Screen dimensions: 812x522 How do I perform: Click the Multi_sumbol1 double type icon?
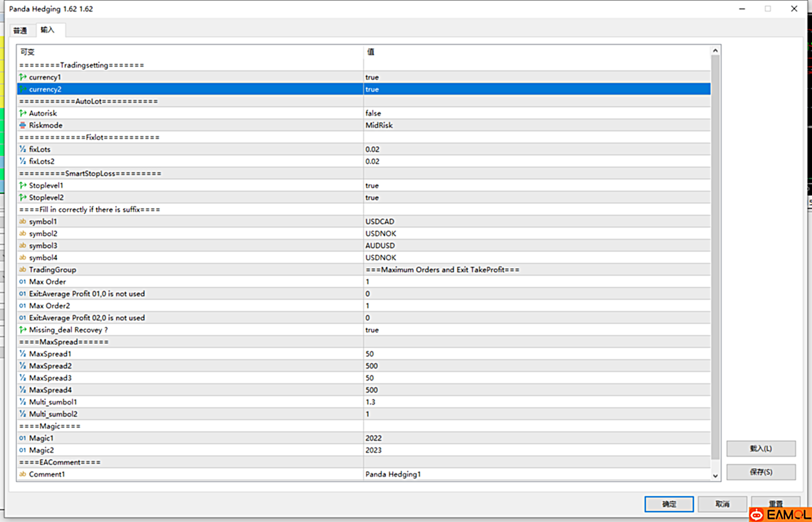coord(23,402)
